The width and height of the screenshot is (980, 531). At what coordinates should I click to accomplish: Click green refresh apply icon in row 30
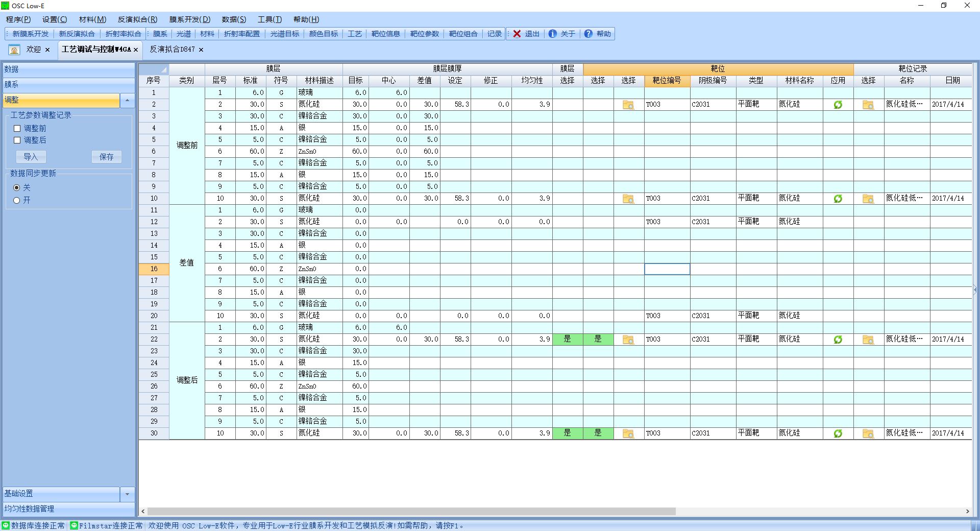click(838, 433)
